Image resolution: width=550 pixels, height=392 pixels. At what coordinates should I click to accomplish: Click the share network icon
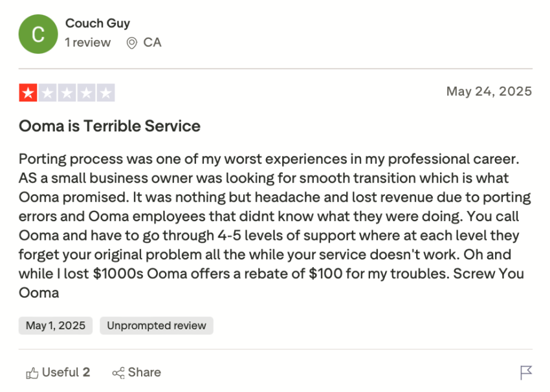click(x=118, y=373)
